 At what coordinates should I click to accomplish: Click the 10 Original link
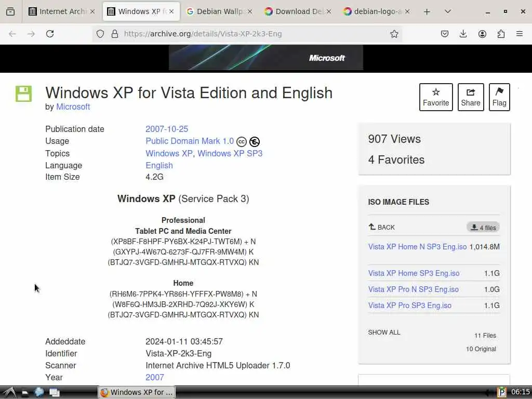[x=481, y=349]
